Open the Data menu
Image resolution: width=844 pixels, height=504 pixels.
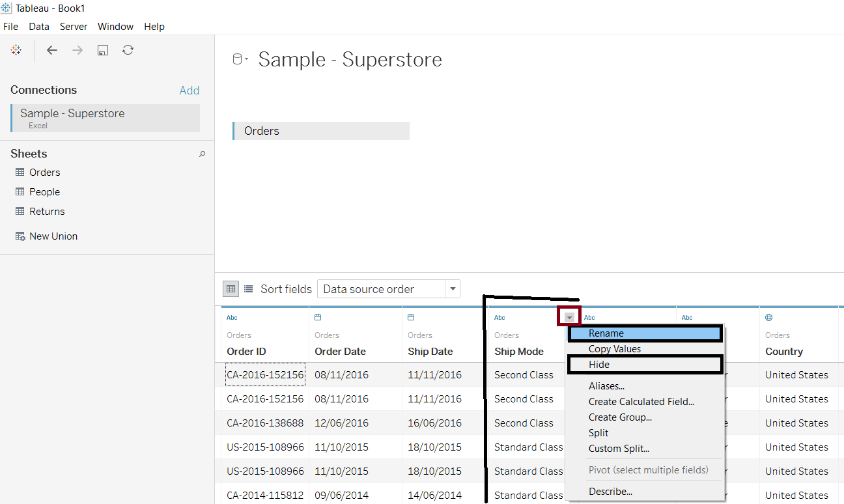click(39, 27)
